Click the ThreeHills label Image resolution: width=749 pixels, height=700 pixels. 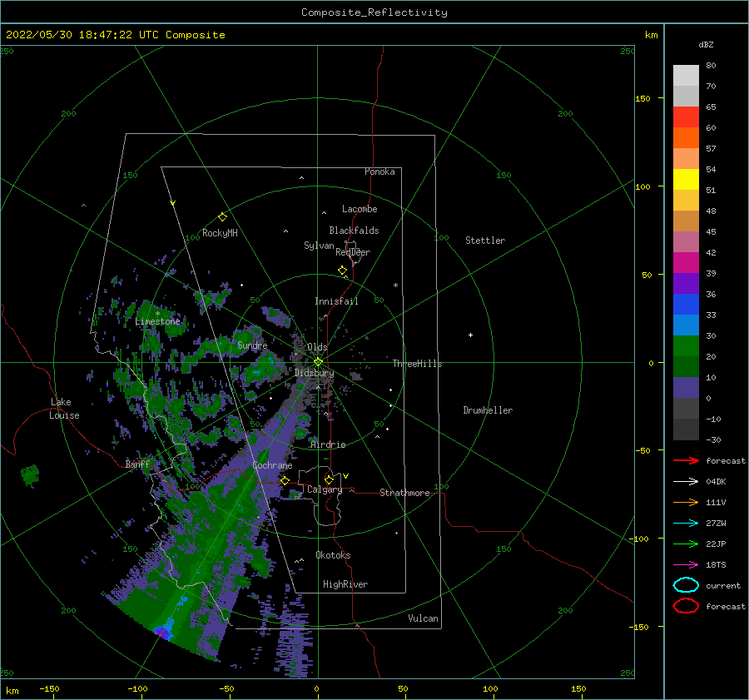418,364
